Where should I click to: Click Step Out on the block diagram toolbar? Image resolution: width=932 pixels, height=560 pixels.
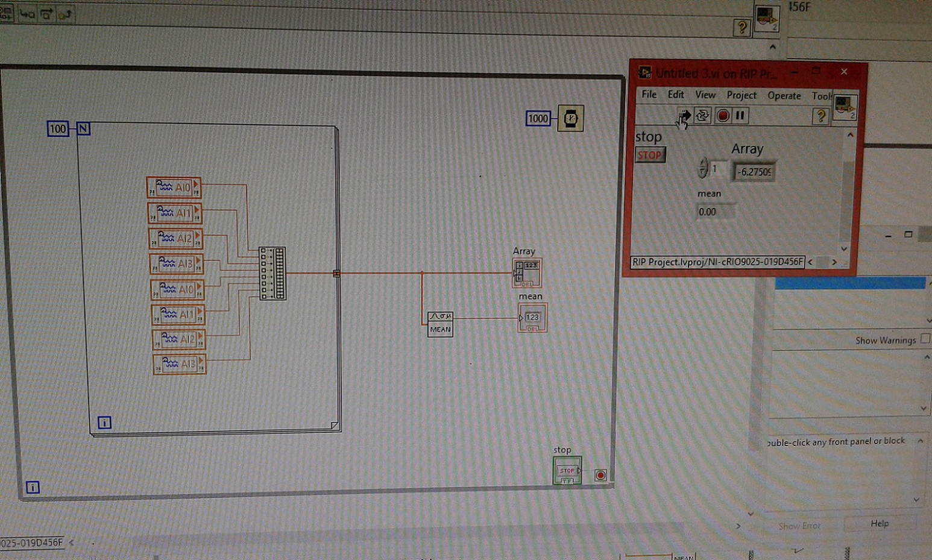click(x=65, y=14)
